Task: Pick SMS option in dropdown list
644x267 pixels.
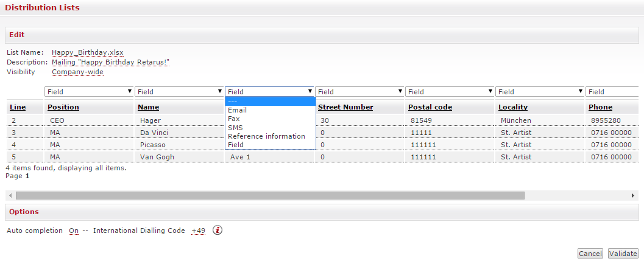Action: (235, 128)
